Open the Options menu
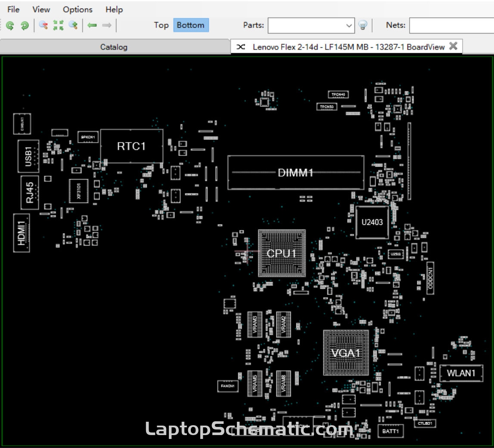The height and width of the screenshot is (448, 494). coord(78,10)
